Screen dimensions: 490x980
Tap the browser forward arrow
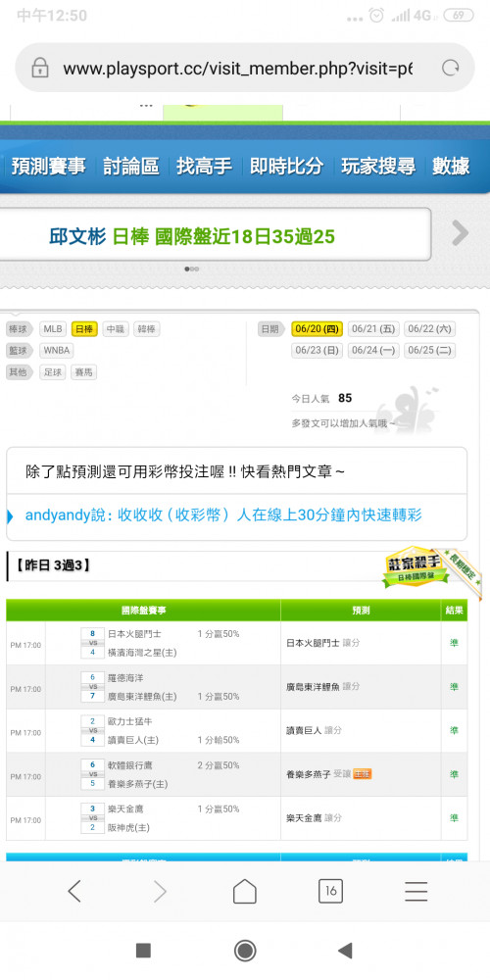[160, 891]
